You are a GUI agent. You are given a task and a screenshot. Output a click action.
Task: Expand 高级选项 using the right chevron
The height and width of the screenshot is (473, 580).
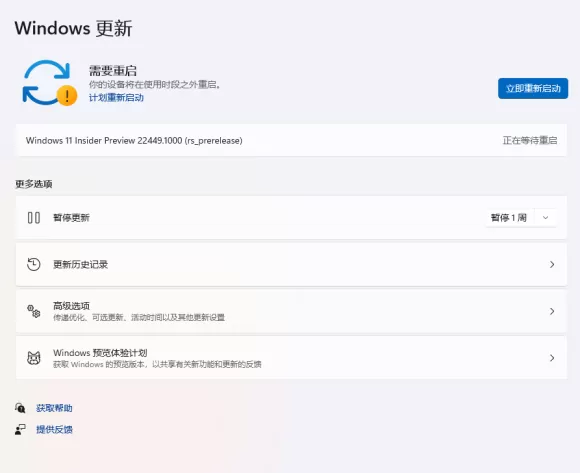552,311
